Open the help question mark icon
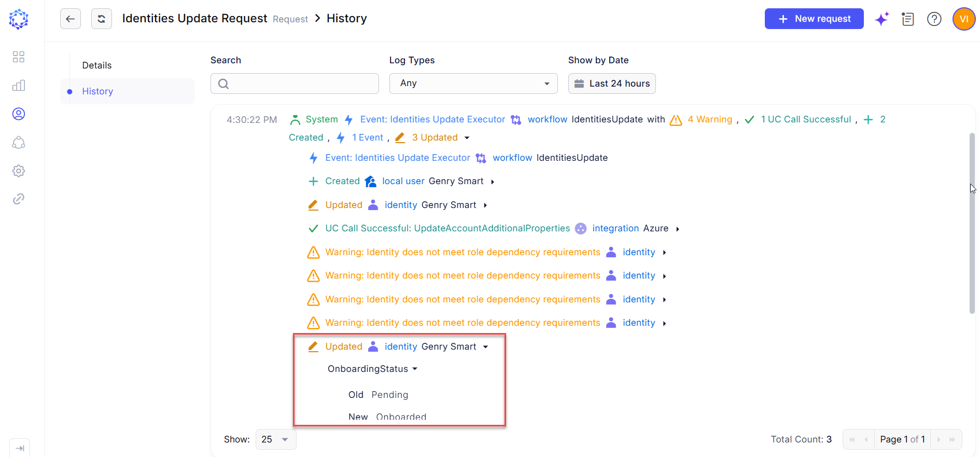Screen dimensions: 980x457 [934, 19]
